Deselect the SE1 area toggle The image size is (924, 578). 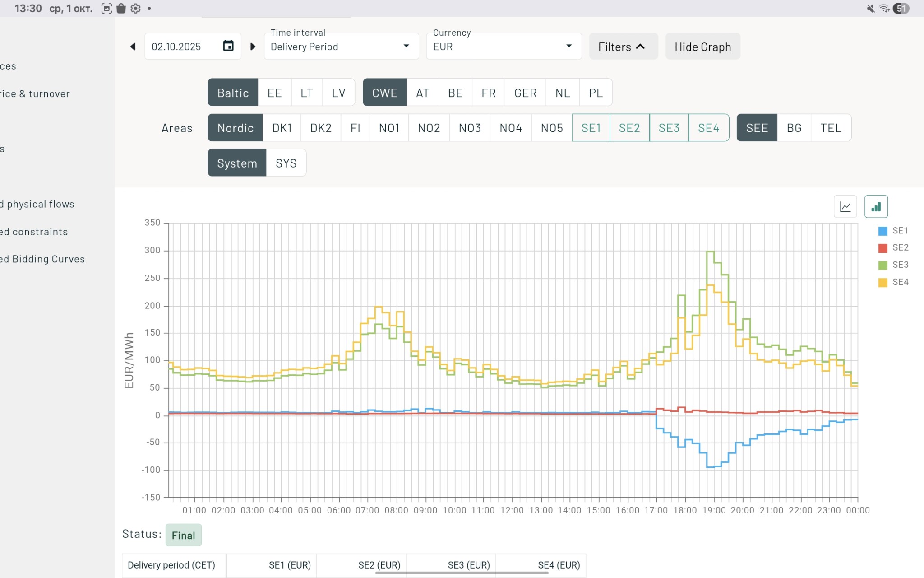591,128
